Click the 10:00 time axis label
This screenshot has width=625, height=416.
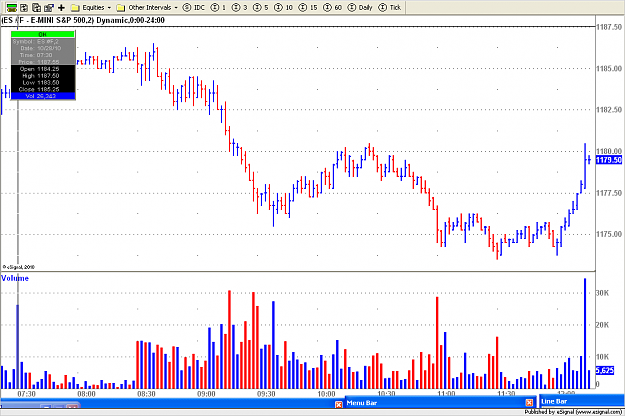coord(326,394)
